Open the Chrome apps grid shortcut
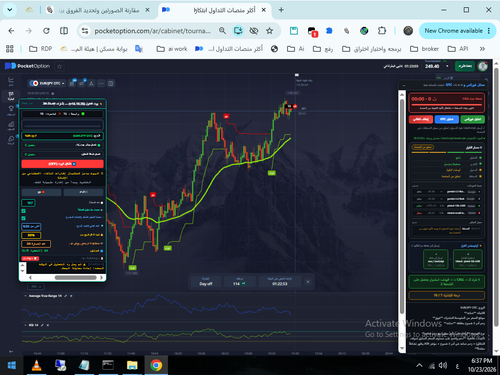500x375 pixels. (10, 49)
